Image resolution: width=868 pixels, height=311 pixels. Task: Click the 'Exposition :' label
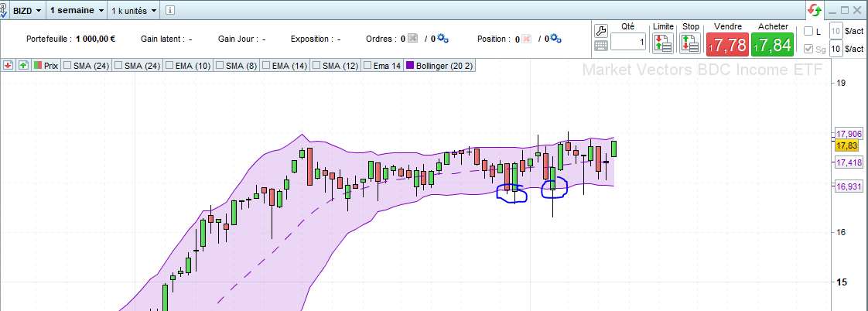312,39
